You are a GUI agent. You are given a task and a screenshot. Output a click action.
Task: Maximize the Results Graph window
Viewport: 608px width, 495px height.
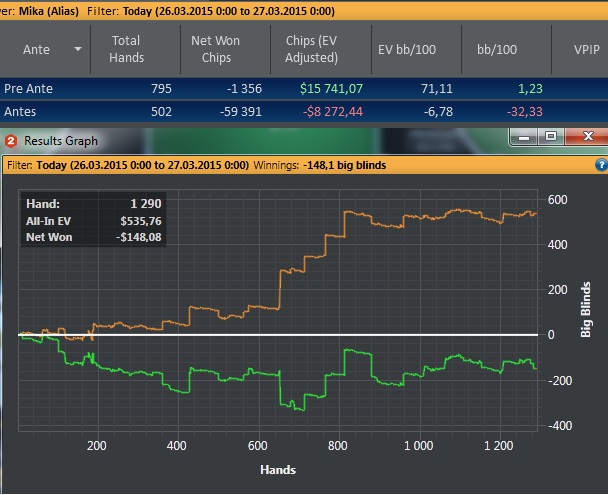tap(551, 137)
